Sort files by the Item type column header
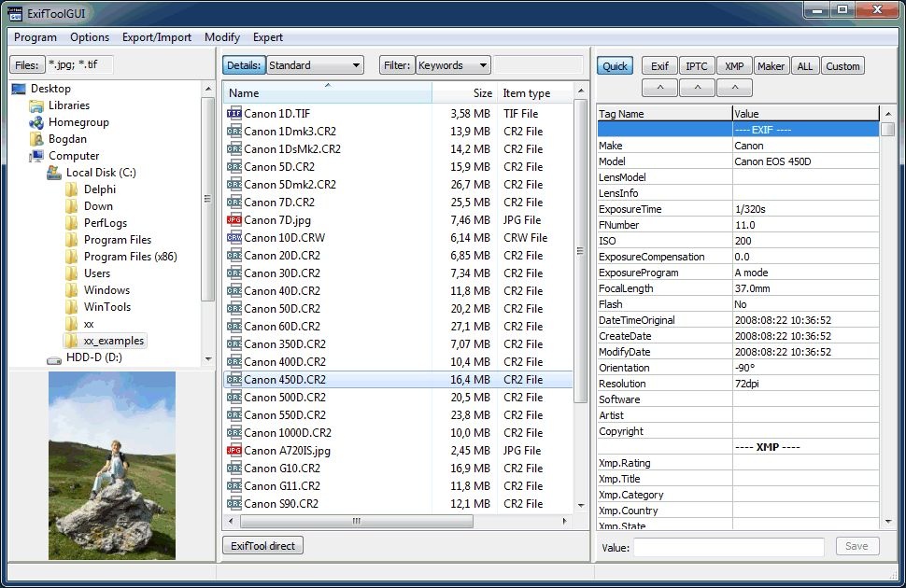906x588 pixels. coord(535,93)
